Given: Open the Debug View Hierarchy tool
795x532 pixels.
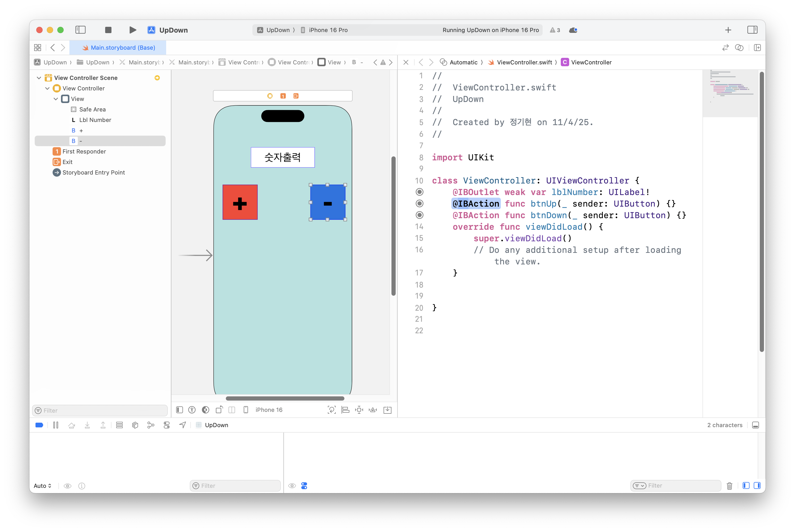Looking at the screenshot, I should click(135, 425).
